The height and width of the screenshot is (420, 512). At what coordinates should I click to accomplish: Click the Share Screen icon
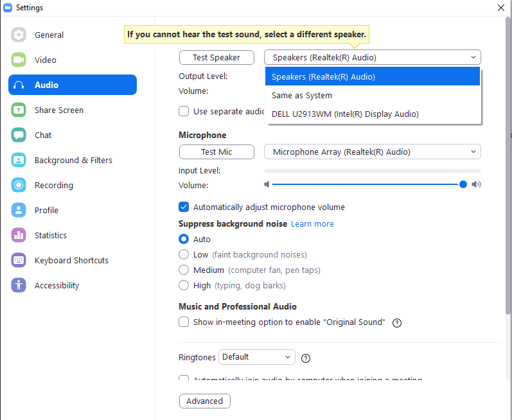pos(19,110)
